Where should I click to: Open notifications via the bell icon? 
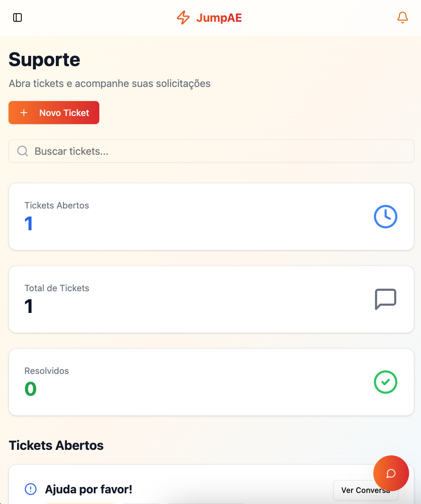(402, 17)
